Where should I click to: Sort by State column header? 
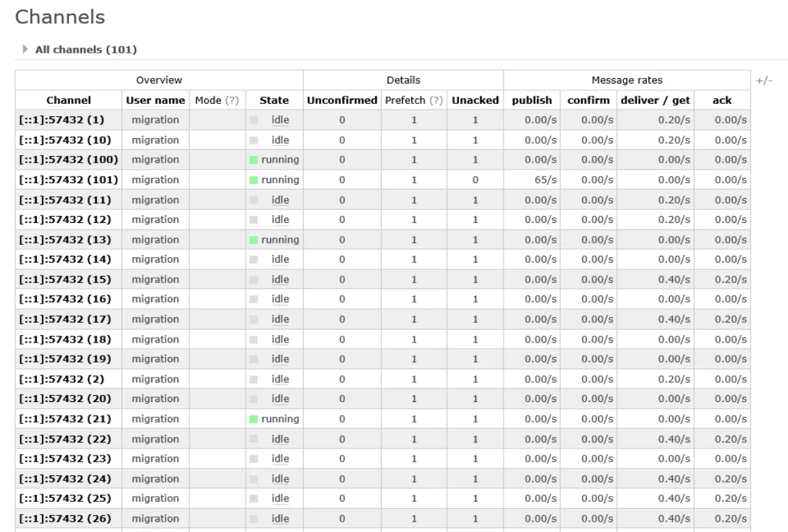(x=274, y=100)
